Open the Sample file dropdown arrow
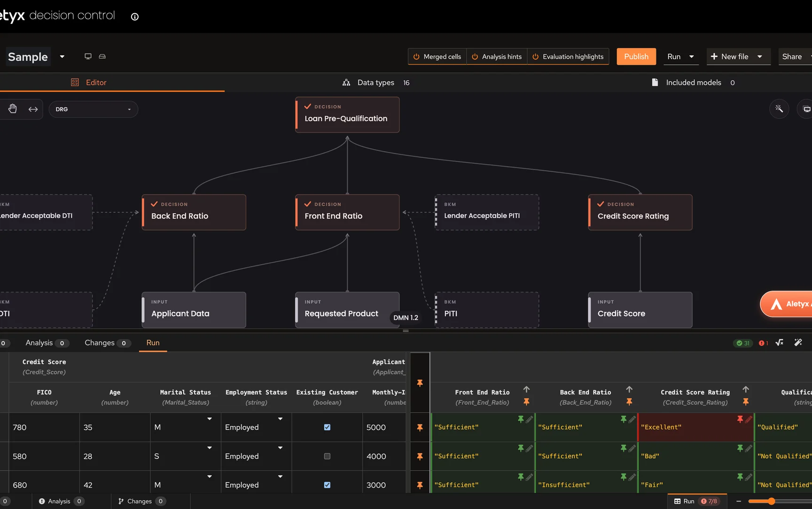812x509 pixels. pyautogui.click(x=62, y=57)
